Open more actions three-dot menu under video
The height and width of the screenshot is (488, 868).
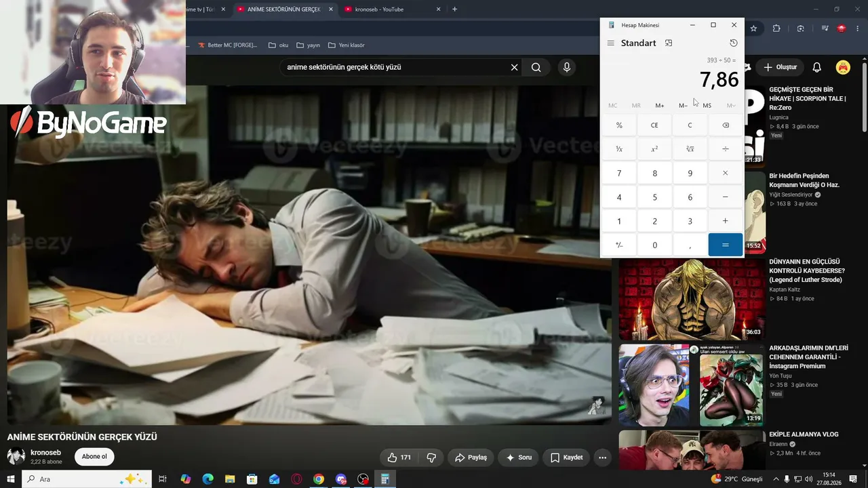602,457
